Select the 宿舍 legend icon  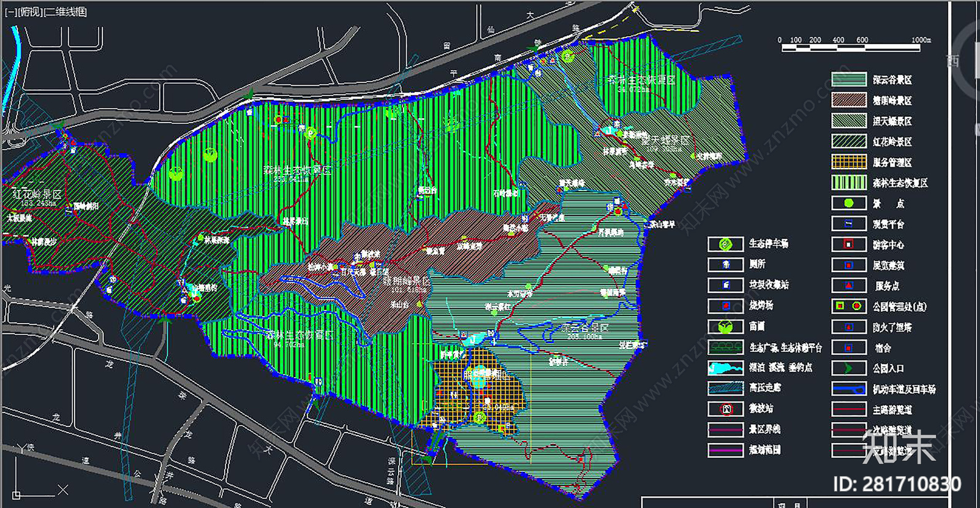(x=848, y=347)
